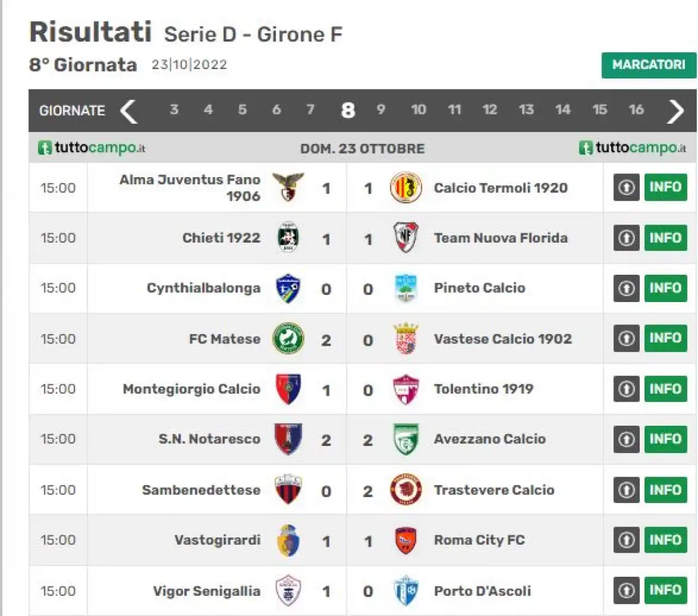698x616 pixels.
Task: Select the Trastevere Calcio round logo
Action: click(406, 490)
